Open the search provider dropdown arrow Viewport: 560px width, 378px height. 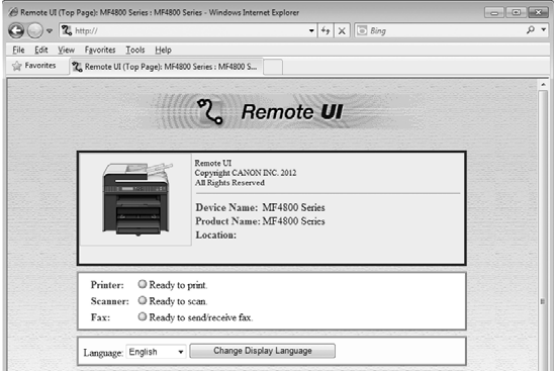[544, 30]
